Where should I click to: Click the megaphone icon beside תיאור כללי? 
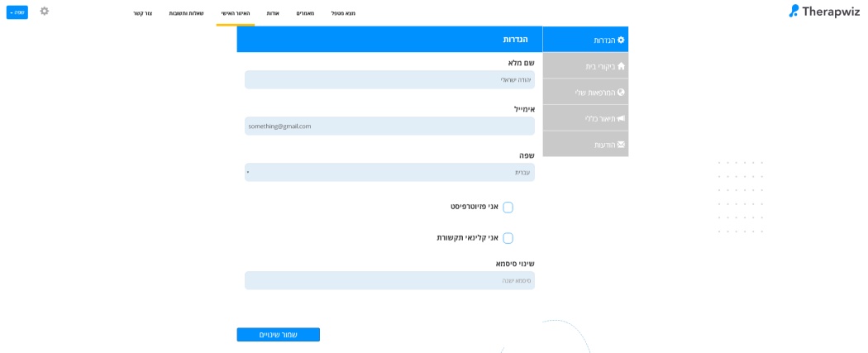[621, 118]
